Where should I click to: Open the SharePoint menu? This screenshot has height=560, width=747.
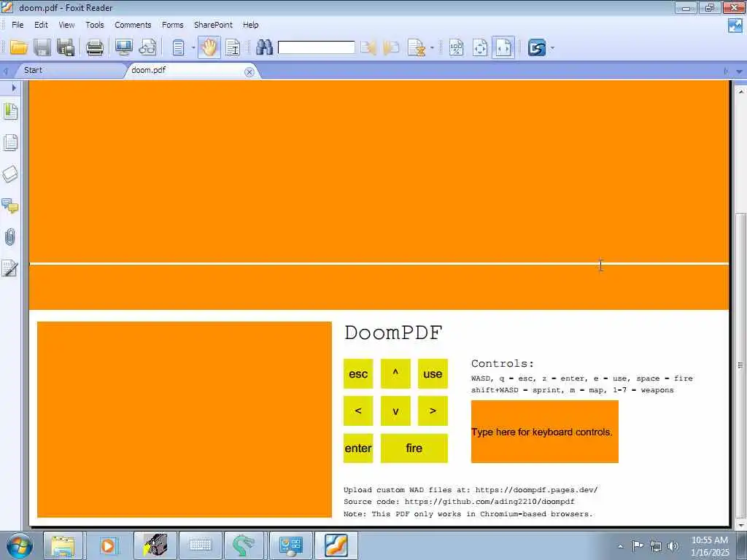214,25
